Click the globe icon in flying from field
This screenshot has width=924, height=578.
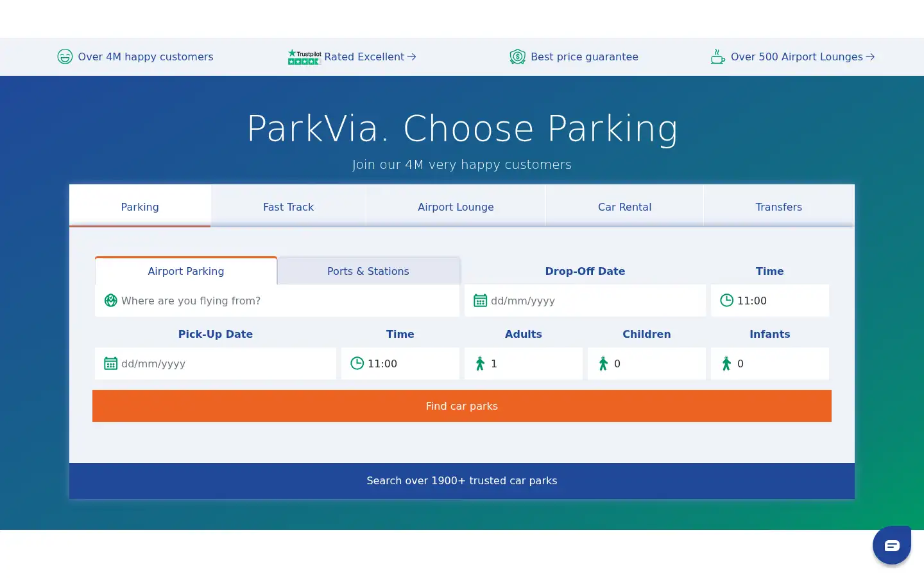pyautogui.click(x=110, y=301)
